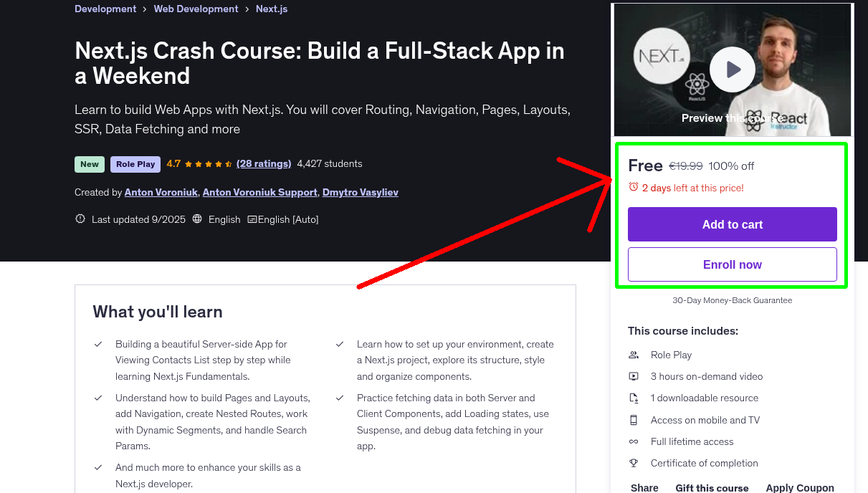Click the last updated badge icon
868x493 pixels.
pos(80,219)
